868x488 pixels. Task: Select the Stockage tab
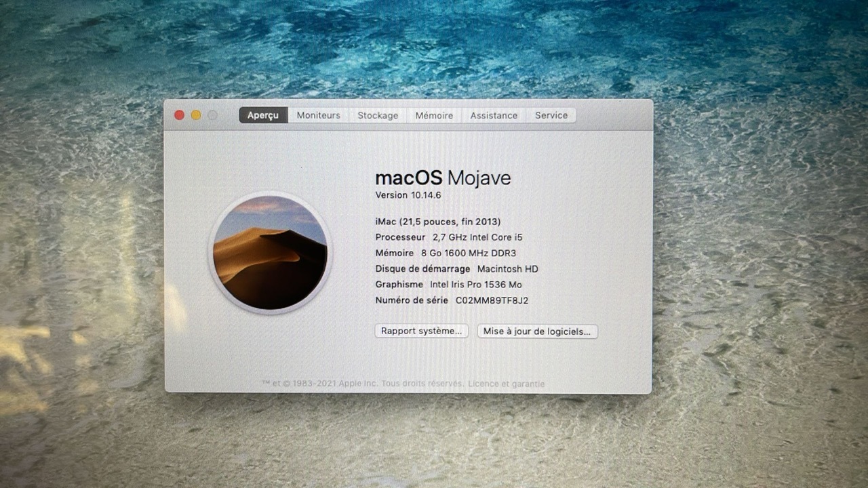click(x=378, y=115)
